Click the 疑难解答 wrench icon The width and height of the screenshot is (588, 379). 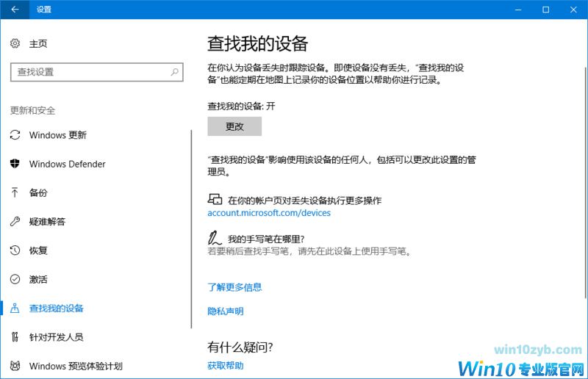point(15,221)
